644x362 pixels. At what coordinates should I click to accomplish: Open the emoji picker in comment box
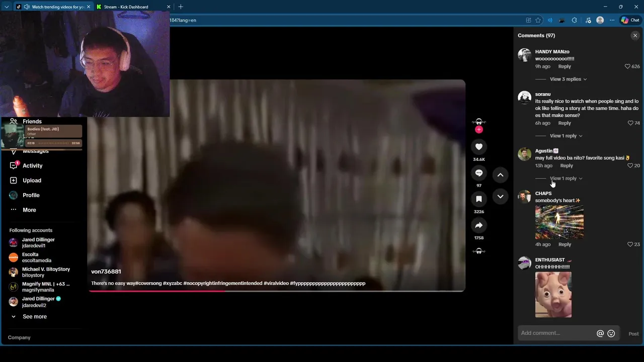[611, 333]
